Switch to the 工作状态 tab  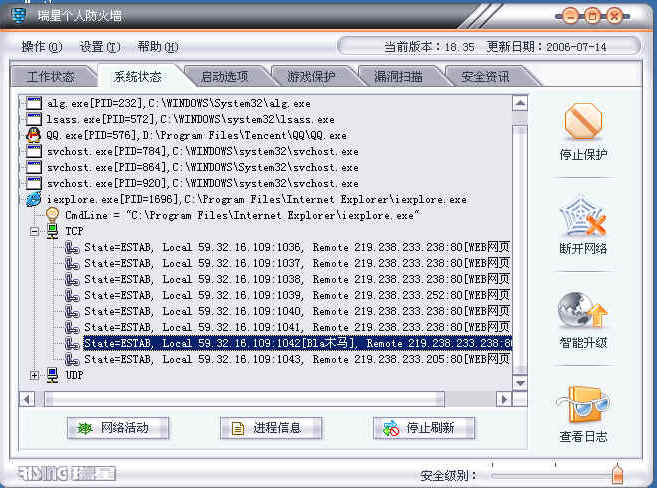click(51, 77)
